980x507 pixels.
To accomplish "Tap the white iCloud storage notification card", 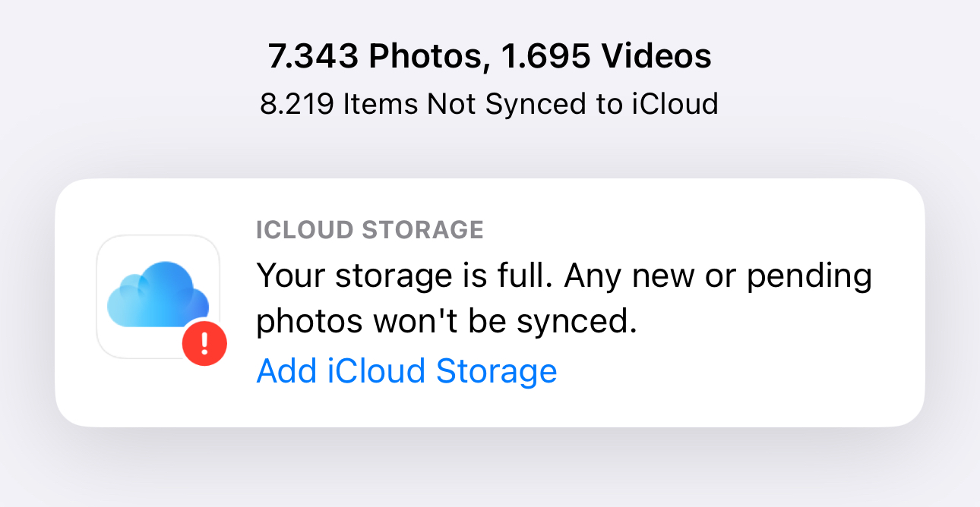I will pyautogui.click(x=490, y=302).
